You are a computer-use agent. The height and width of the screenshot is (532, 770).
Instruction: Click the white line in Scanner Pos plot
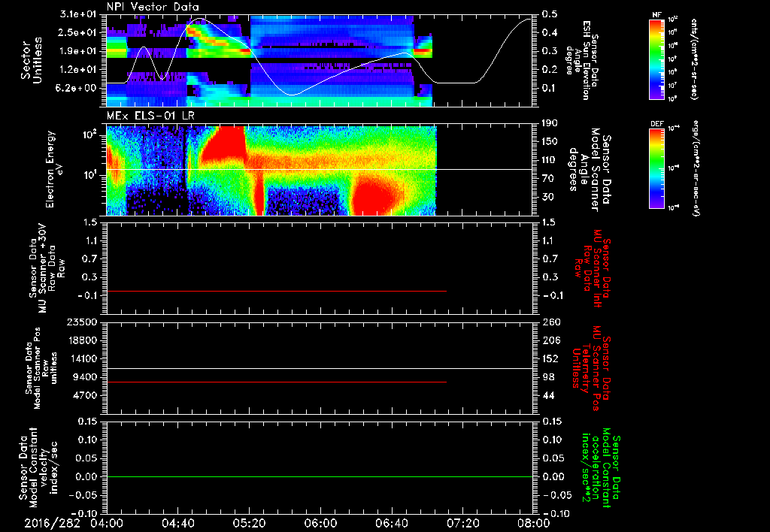320,369
